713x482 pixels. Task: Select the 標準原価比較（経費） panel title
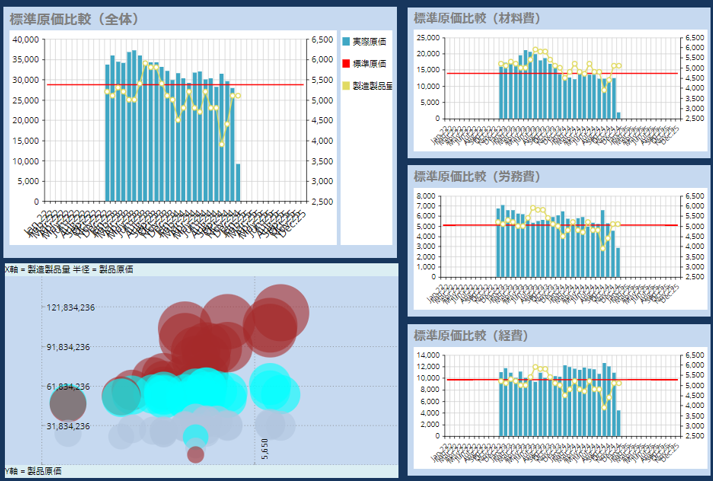(471, 336)
